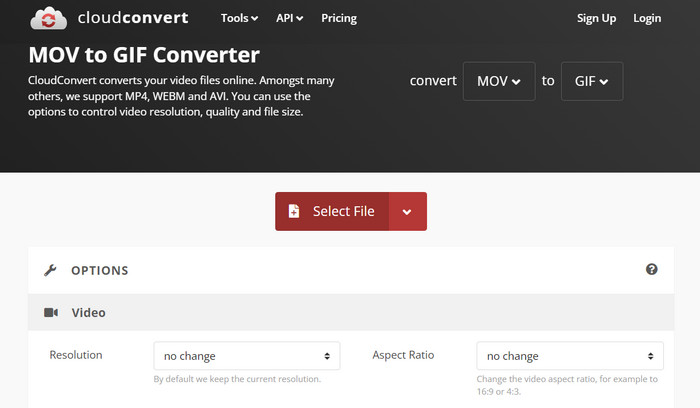Click the video camera icon beside Video

pyautogui.click(x=51, y=312)
